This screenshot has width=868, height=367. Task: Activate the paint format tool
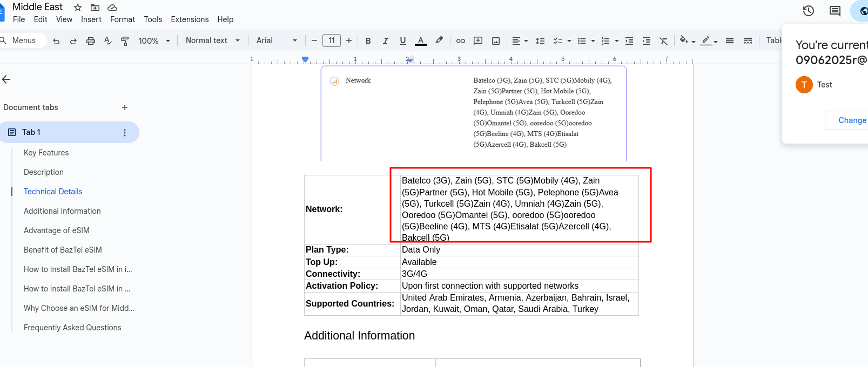click(x=125, y=41)
